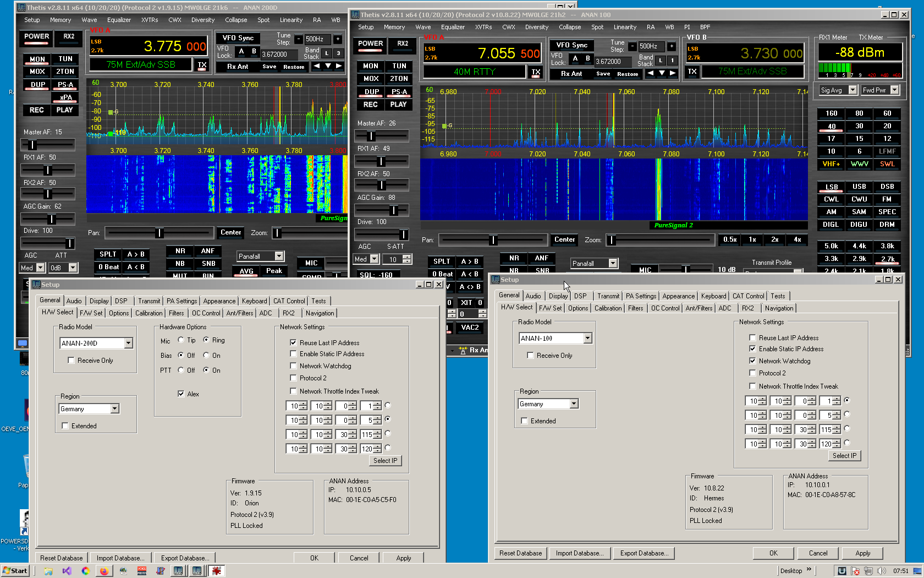Switch to Audio tab in left Setup
This screenshot has height=578, width=924.
[x=74, y=301]
